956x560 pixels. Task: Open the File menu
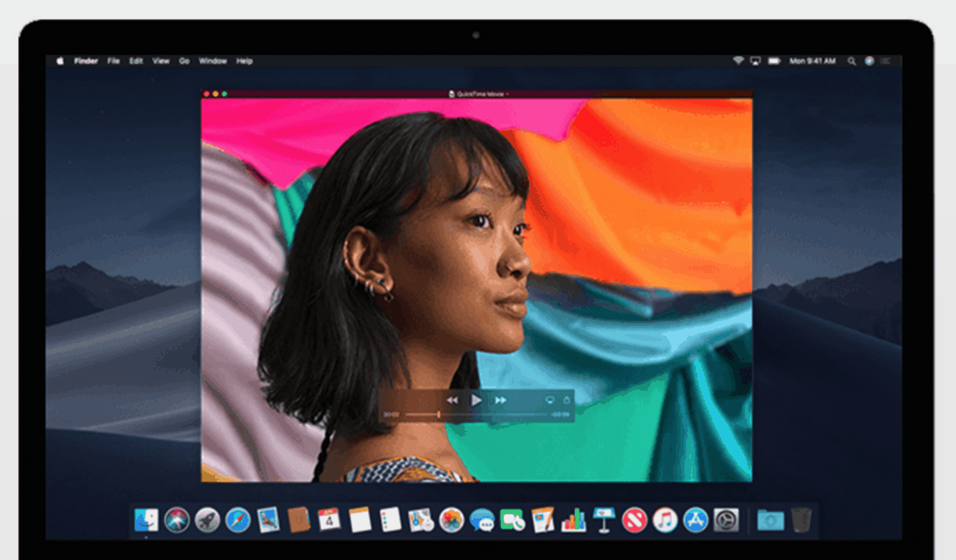coord(114,60)
